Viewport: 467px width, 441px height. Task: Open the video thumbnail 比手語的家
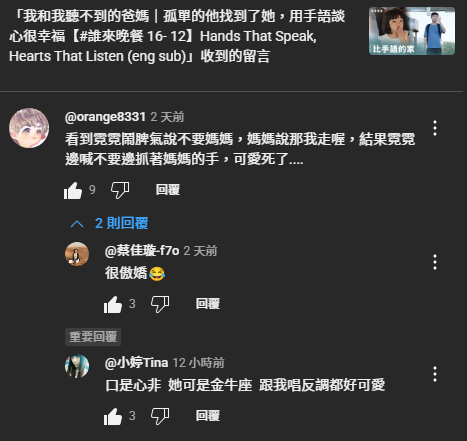(x=412, y=31)
